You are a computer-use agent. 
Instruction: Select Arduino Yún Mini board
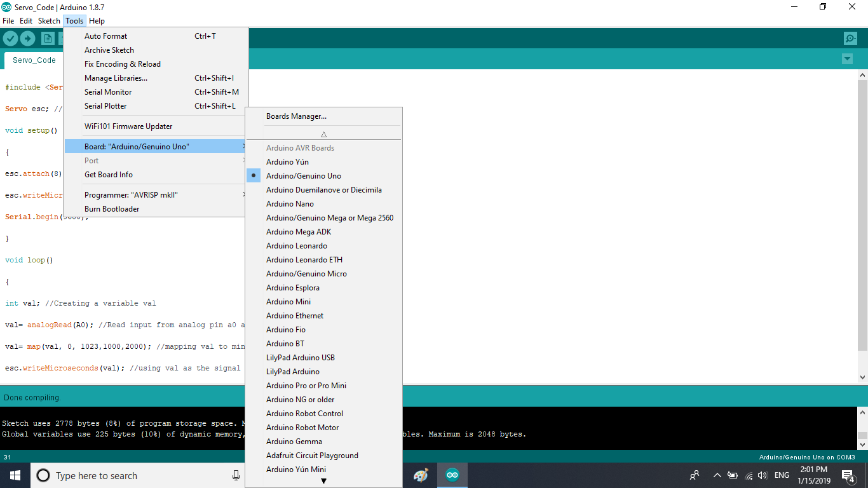click(323, 470)
